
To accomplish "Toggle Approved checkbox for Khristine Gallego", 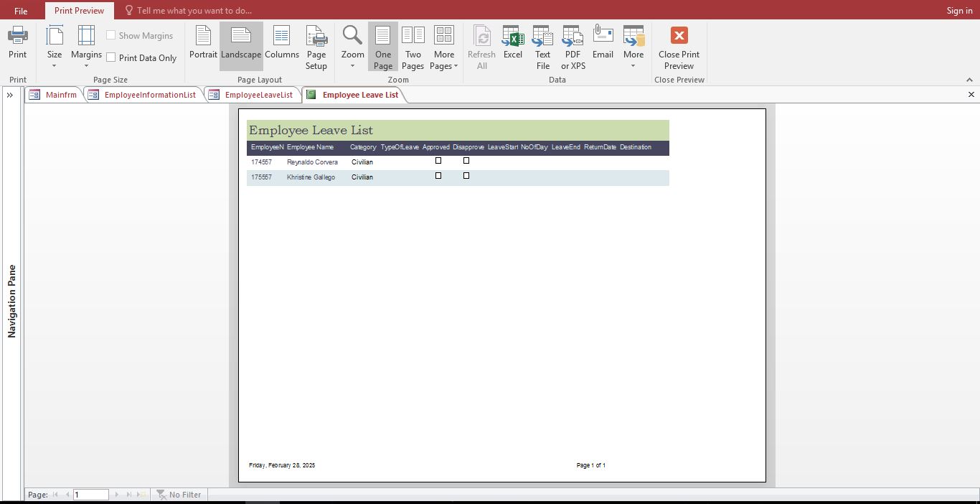I will click(x=438, y=176).
